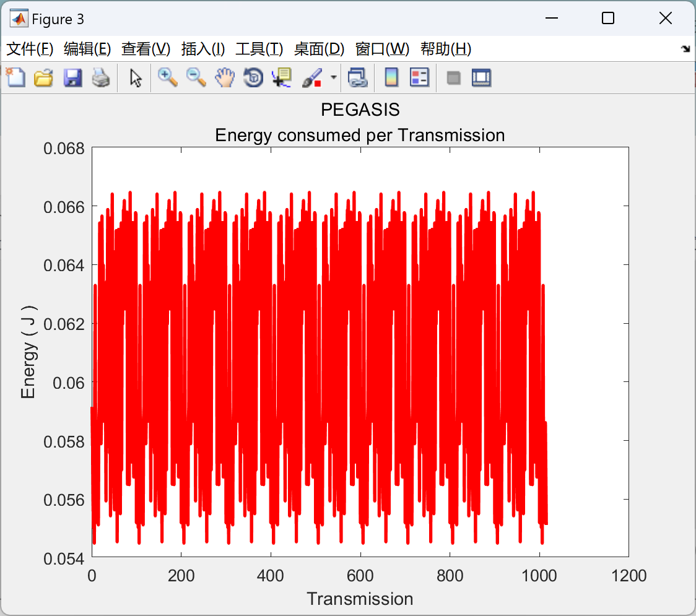Maximize the Figure 3 window
This screenshot has height=616, width=696.
click(x=607, y=18)
